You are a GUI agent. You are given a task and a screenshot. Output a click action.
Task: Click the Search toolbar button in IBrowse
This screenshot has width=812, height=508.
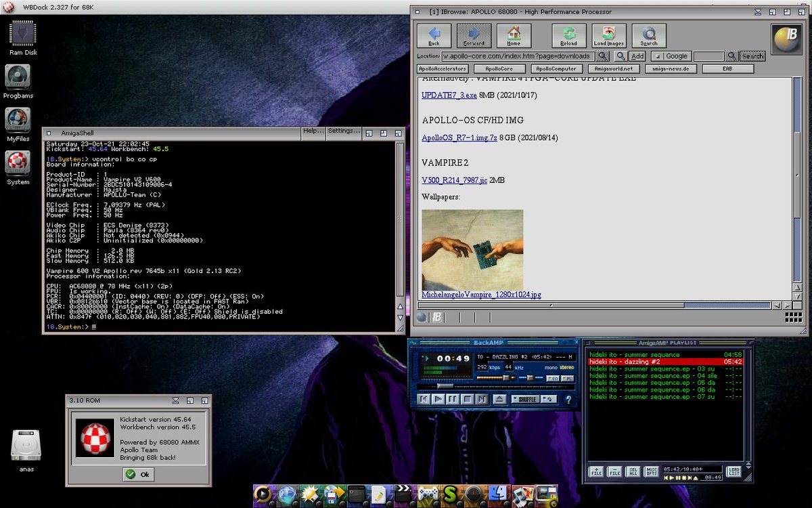tap(649, 36)
